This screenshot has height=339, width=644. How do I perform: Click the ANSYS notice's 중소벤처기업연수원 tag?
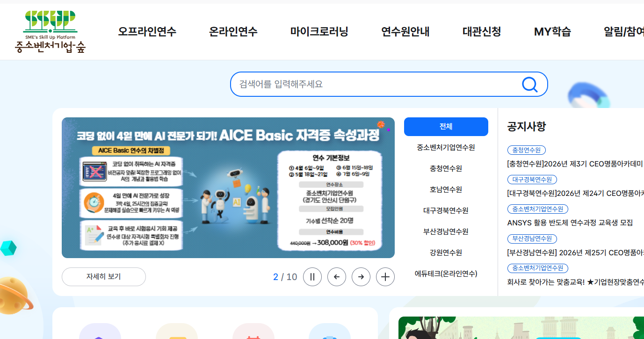[x=538, y=209]
